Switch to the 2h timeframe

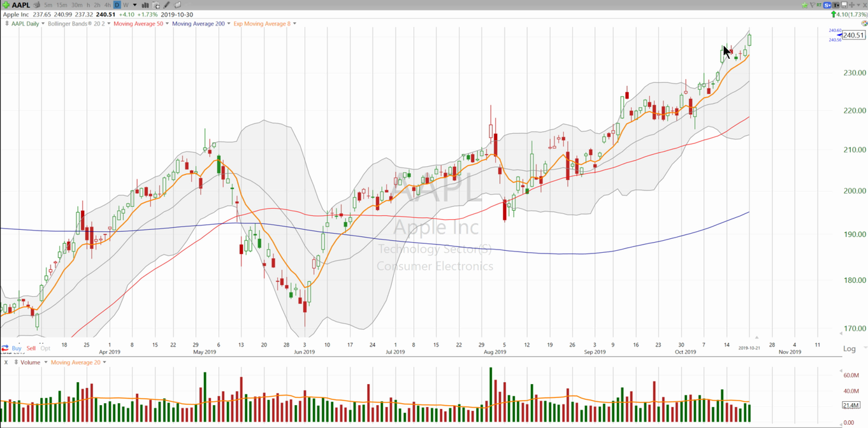tap(98, 5)
